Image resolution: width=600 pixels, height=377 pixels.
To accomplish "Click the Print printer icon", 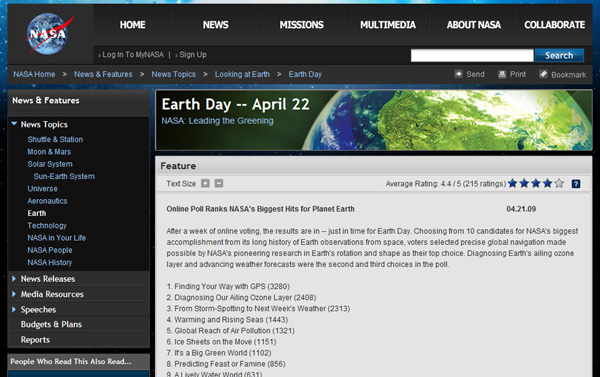I will pyautogui.click(x=502, y=74).
